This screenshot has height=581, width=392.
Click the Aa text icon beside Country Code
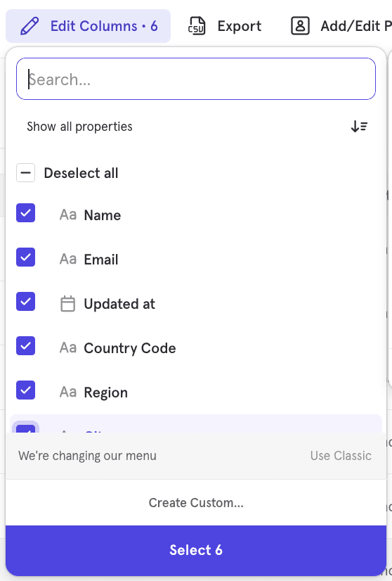click(68, 348)
